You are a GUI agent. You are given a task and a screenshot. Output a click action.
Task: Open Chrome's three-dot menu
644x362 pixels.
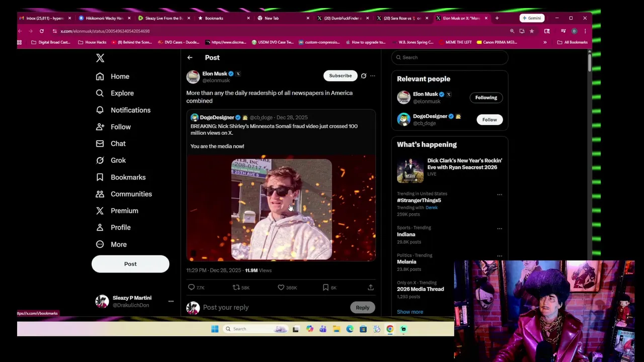click(585, 31)
